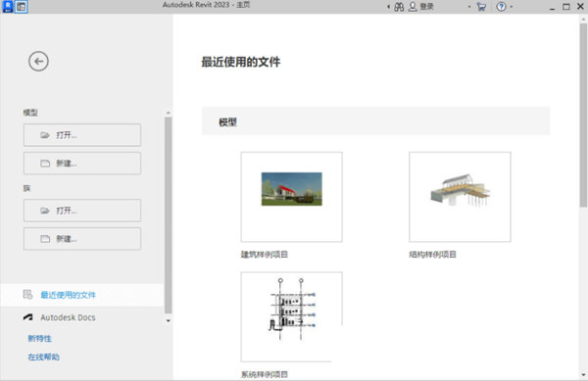The width and height of the screenshot is (588, 381).
Task: Close the Revit window
Action: coord(580,7)
